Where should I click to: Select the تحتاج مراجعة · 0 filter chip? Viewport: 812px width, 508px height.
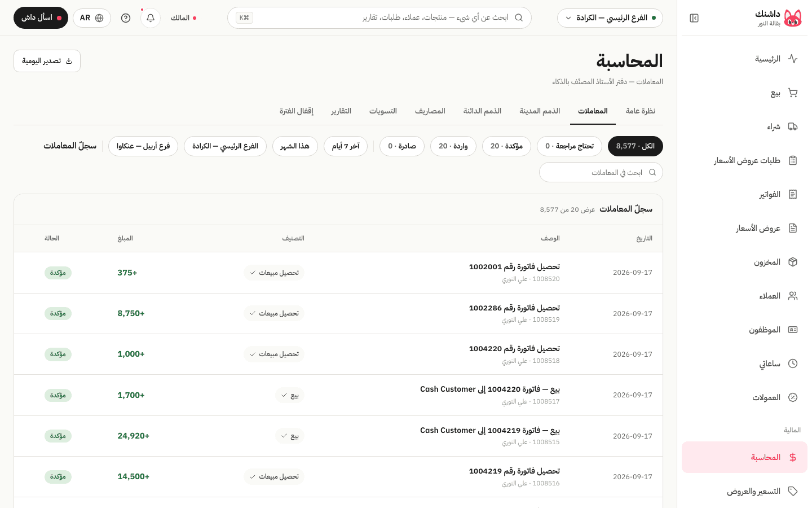[570, 146]
